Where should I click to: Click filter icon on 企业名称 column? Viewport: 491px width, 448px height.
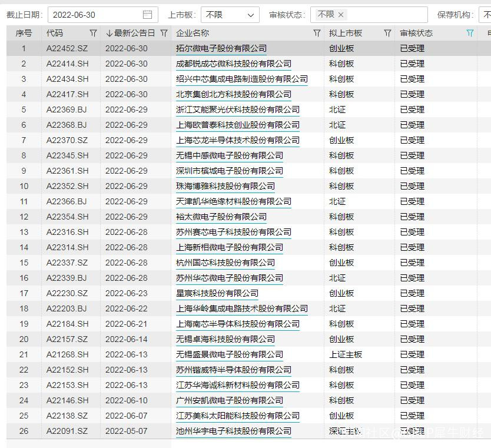pyautogui.click(x=317, y=33)
